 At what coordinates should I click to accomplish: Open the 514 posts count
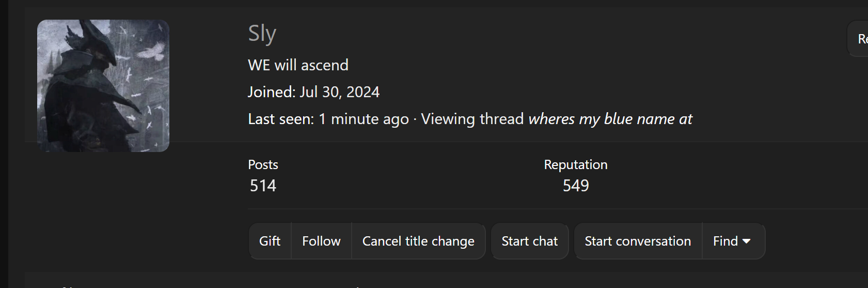[x=263, y=186]
